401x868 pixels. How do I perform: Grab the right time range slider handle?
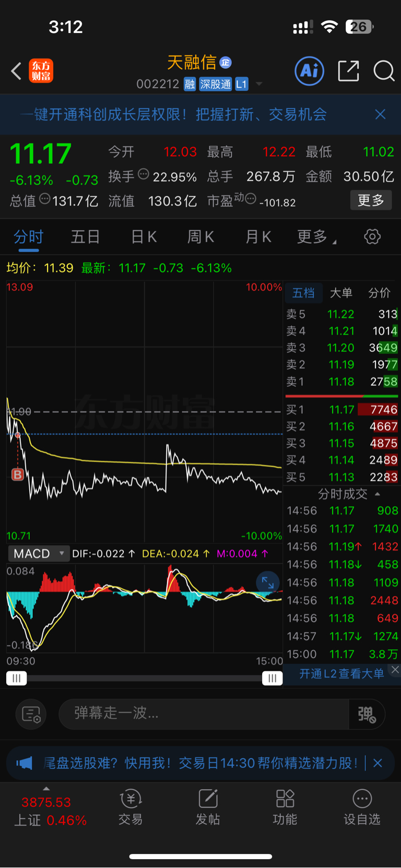point(272,678)
